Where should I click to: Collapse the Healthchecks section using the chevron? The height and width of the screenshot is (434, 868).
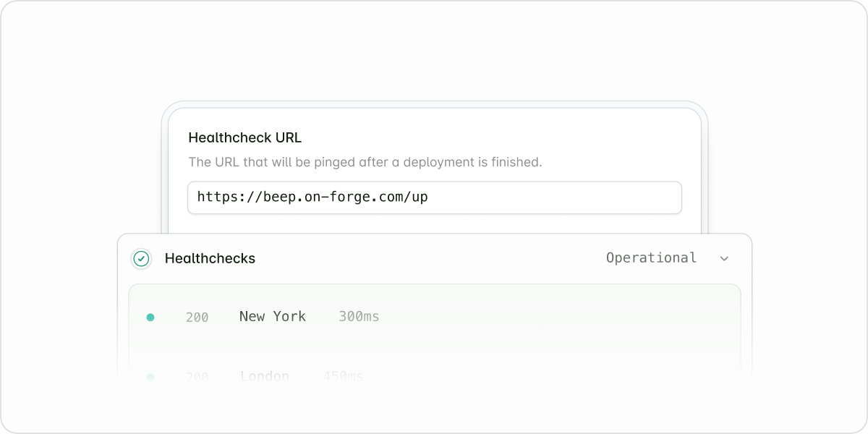724,258
